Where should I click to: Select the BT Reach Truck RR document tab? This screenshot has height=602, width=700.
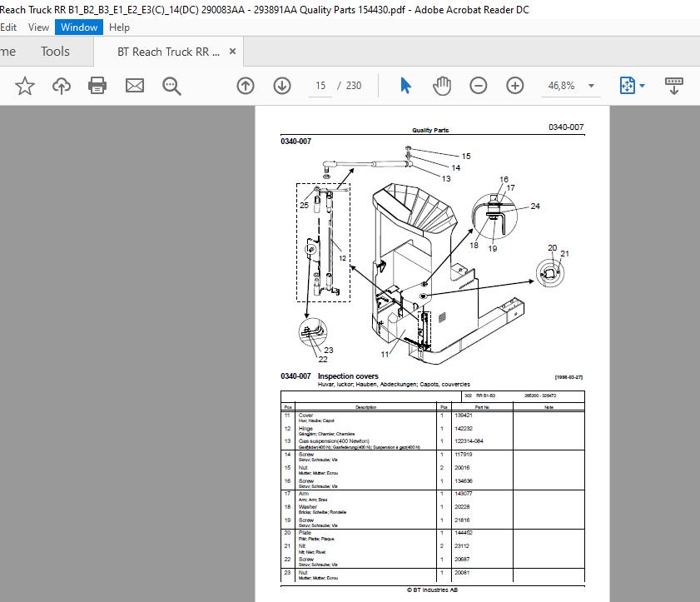(169, 52)
